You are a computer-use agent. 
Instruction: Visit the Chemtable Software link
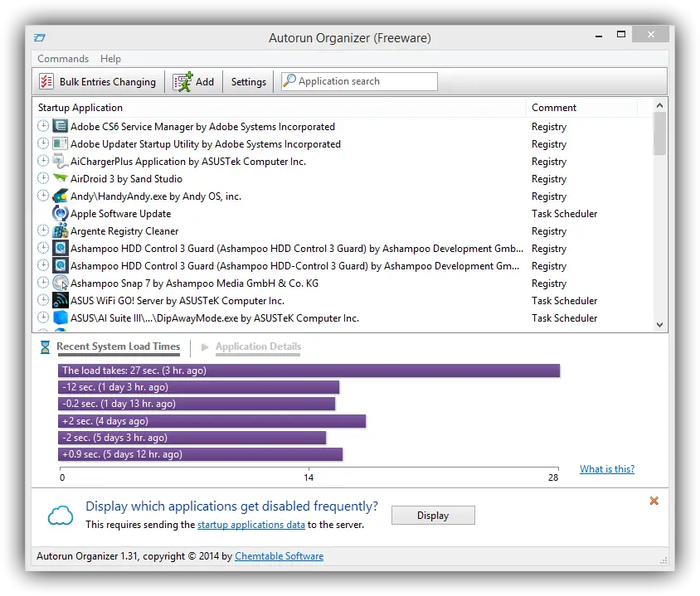[279, 556]
